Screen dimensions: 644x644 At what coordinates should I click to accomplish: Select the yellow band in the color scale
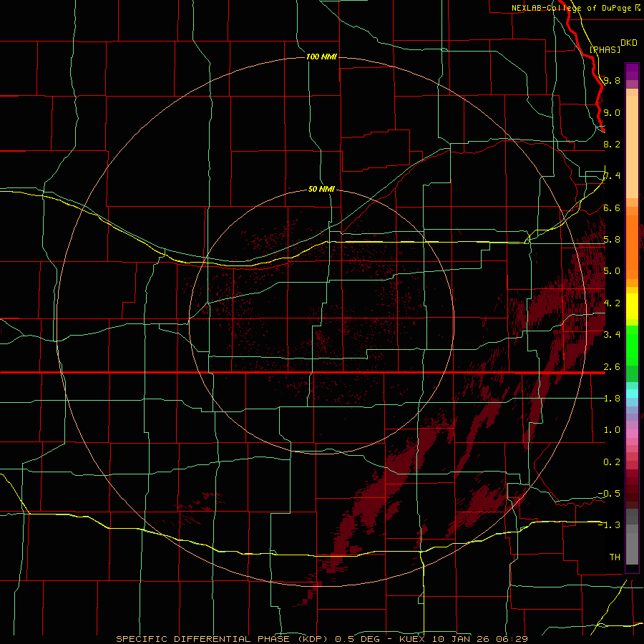(632, 306)
